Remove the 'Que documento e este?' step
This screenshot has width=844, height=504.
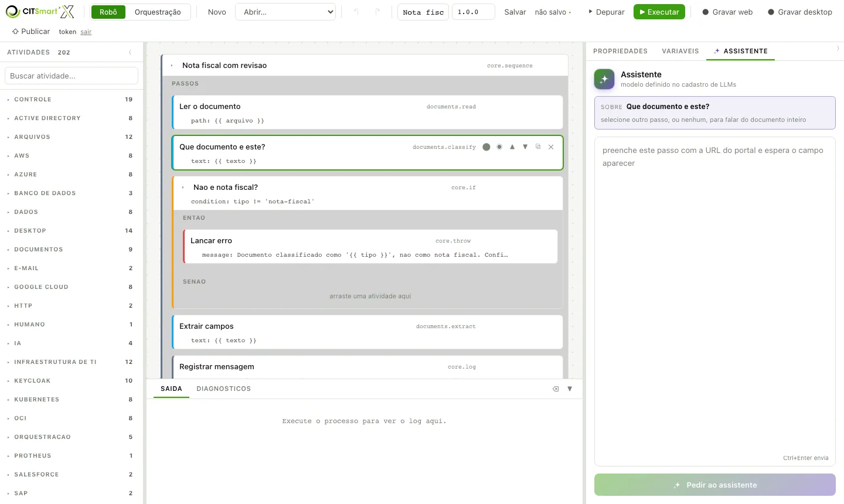point(551,147)
